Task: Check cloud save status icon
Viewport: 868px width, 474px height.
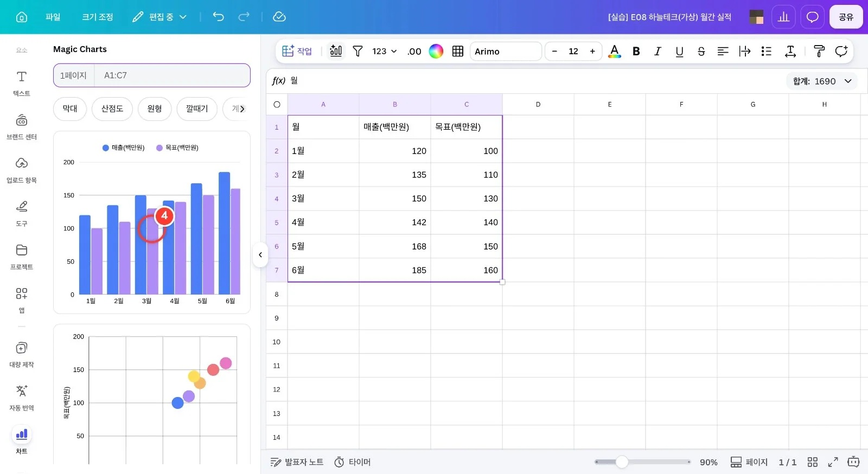Action: click(x=279, y=17)
